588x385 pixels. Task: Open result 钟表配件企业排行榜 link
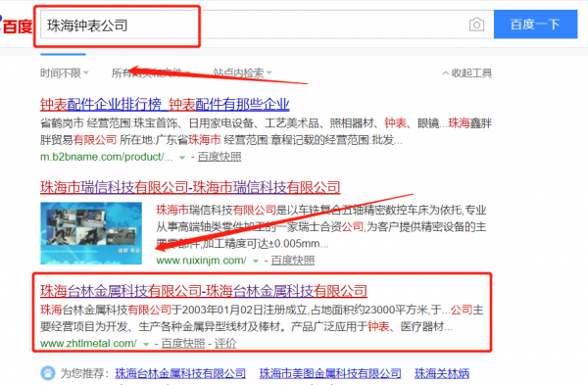(x=165, y=104)
